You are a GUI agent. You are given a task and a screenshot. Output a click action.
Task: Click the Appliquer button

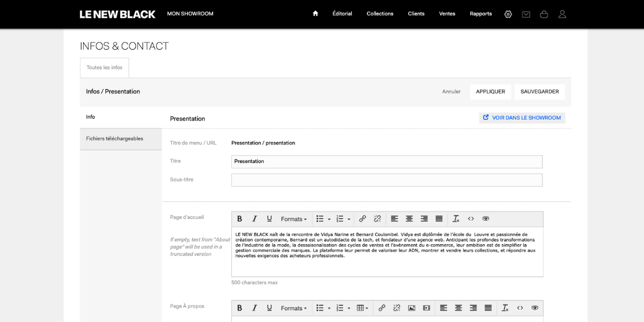tap(491, 92)
